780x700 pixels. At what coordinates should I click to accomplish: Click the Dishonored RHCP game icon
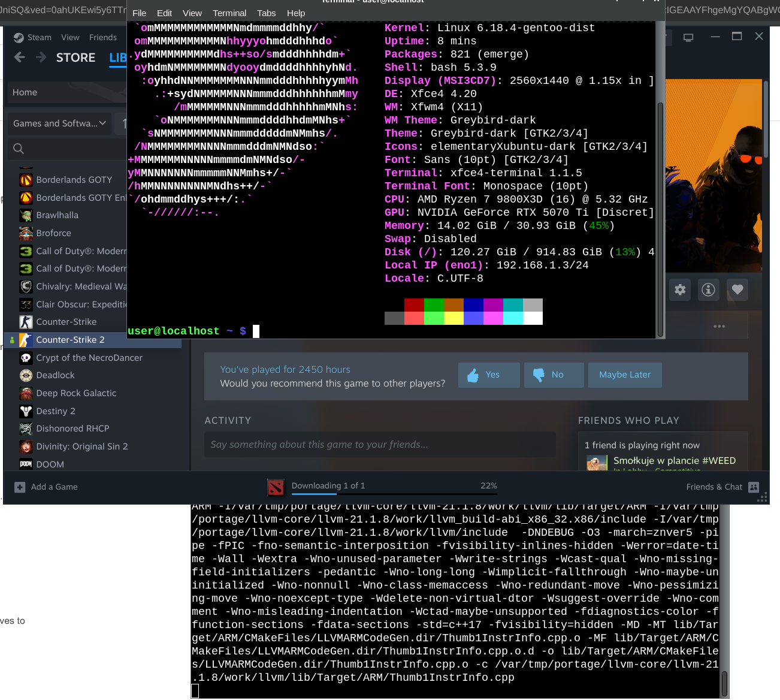pos(26,429)
